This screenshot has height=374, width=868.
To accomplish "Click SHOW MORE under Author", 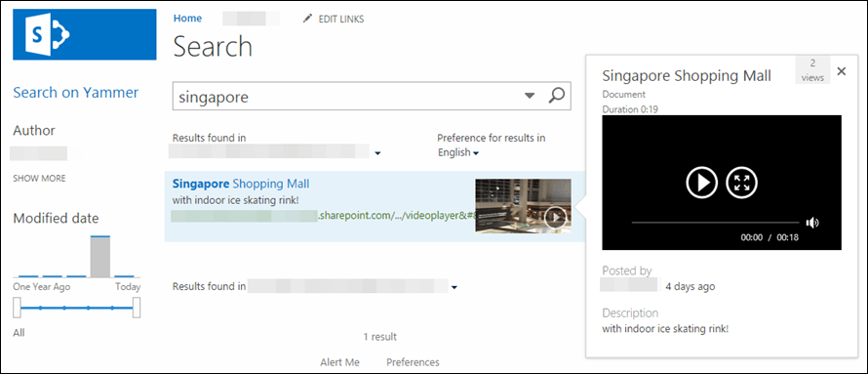I will pos(39,179).
